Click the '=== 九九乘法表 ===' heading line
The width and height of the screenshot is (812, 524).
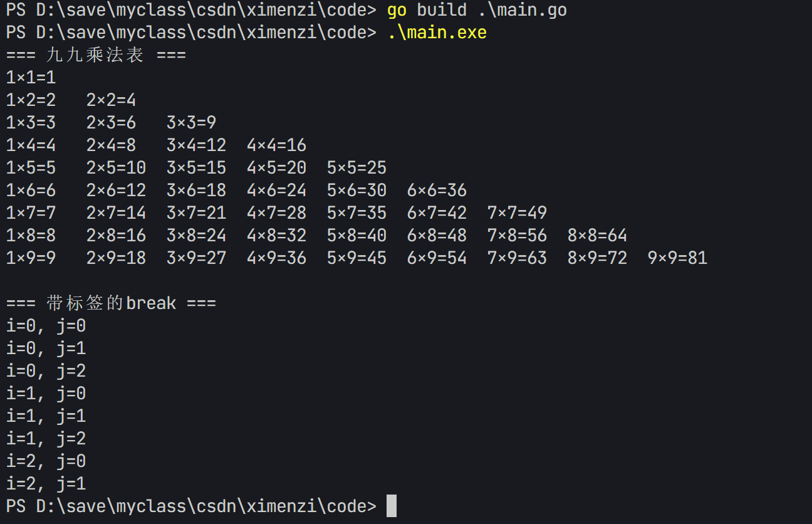[96, 55]
